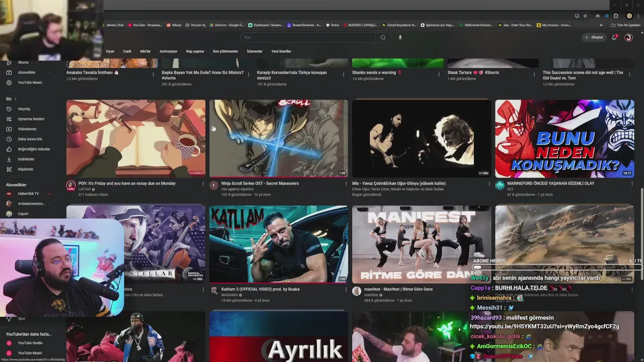Open video title Katliam 3 (OFFICIAL VIDEO)
The image size is (644, 362).
[x=260, y=289]
